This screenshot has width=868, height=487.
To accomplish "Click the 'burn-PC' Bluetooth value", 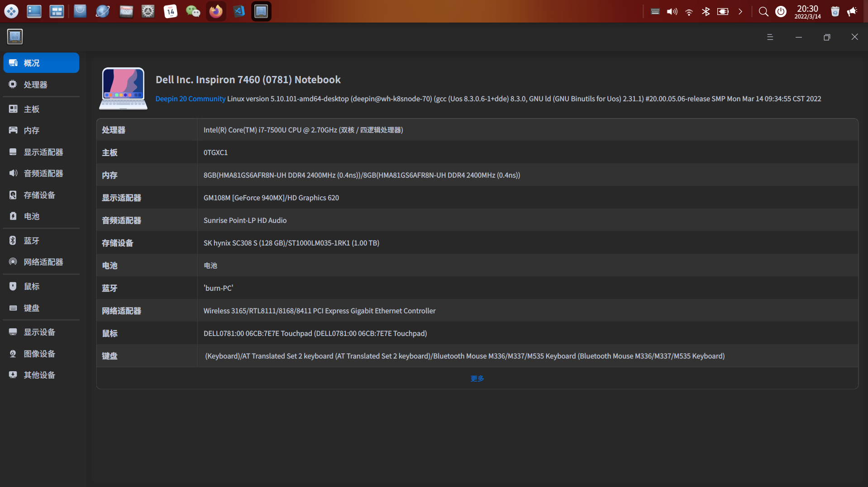I will [218, 288].
